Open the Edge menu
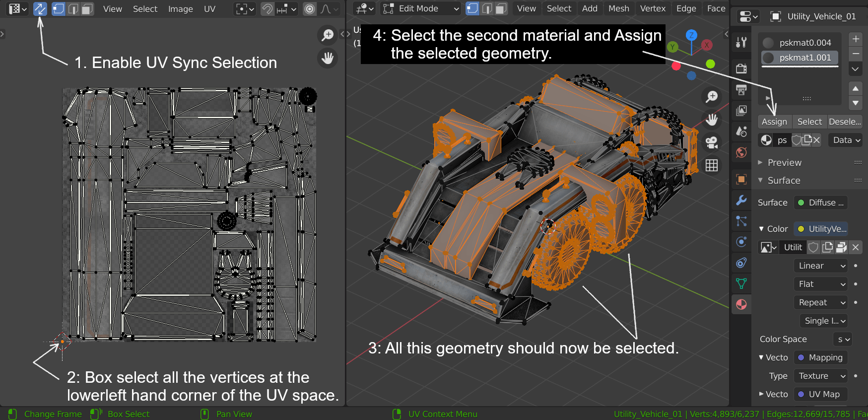The height and width of the screenshot is (420, 868). (x=686, y=8)
